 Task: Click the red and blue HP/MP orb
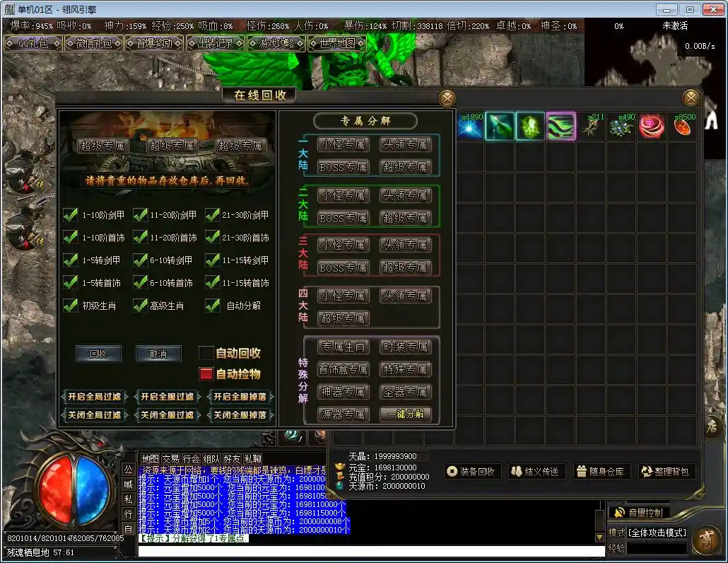click(x=73, y=490)
